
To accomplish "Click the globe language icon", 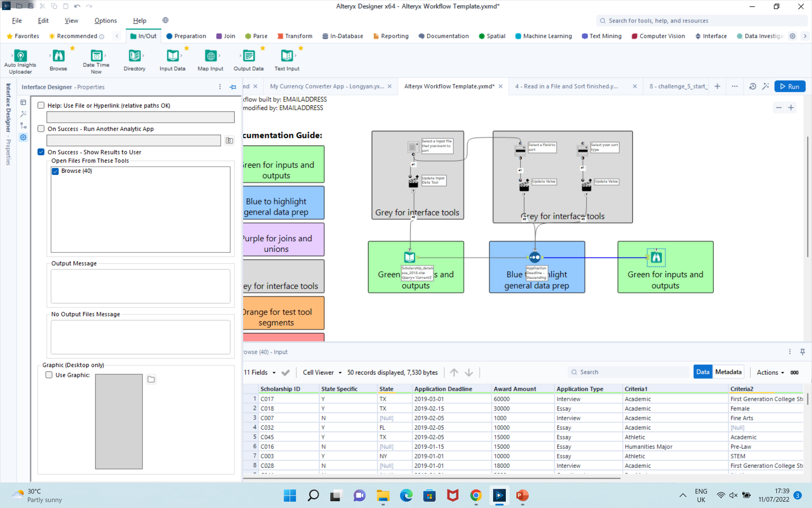I will (165, 20).
